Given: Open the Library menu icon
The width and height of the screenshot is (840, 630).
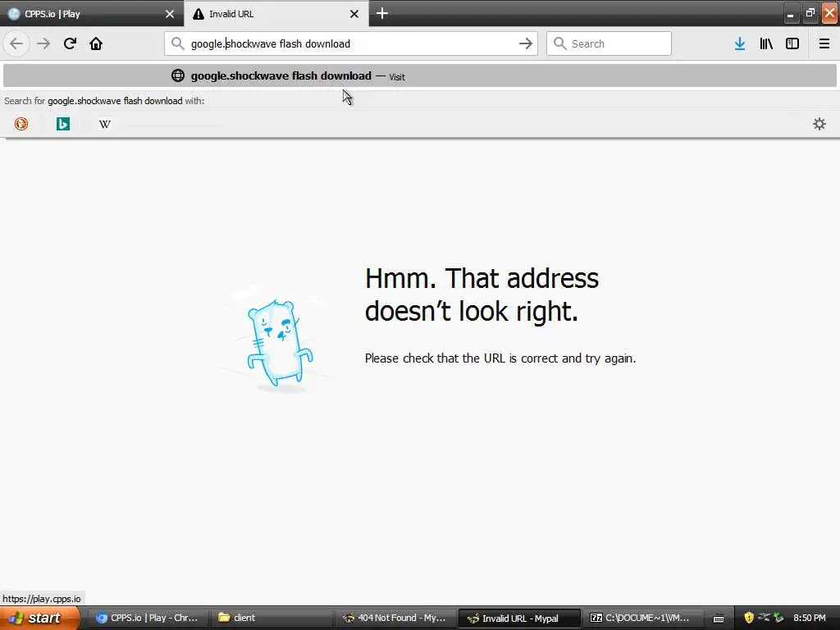Looking at the screenshot, I should (766, 43).
